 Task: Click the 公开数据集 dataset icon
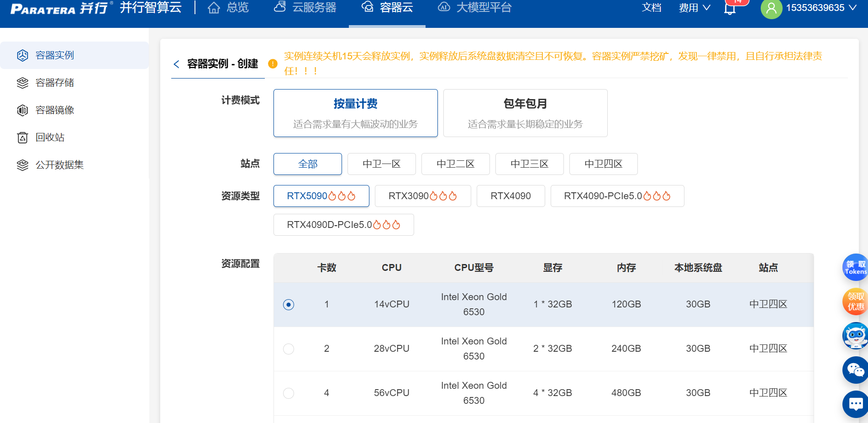click(x=23, y=165)
